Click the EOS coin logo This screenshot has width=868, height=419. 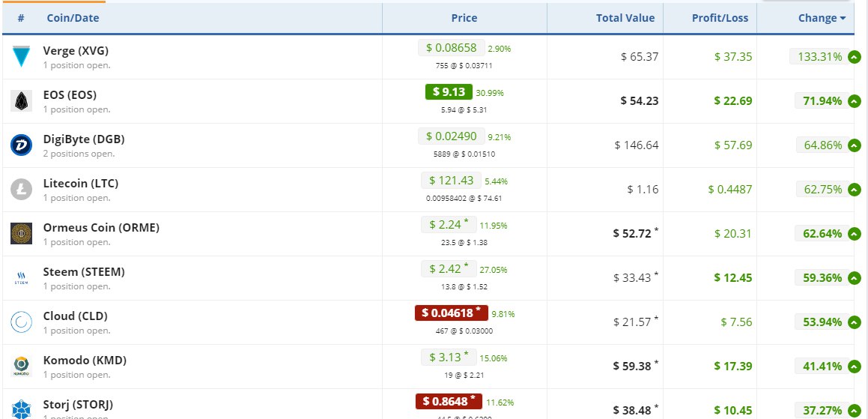point(21,101)
